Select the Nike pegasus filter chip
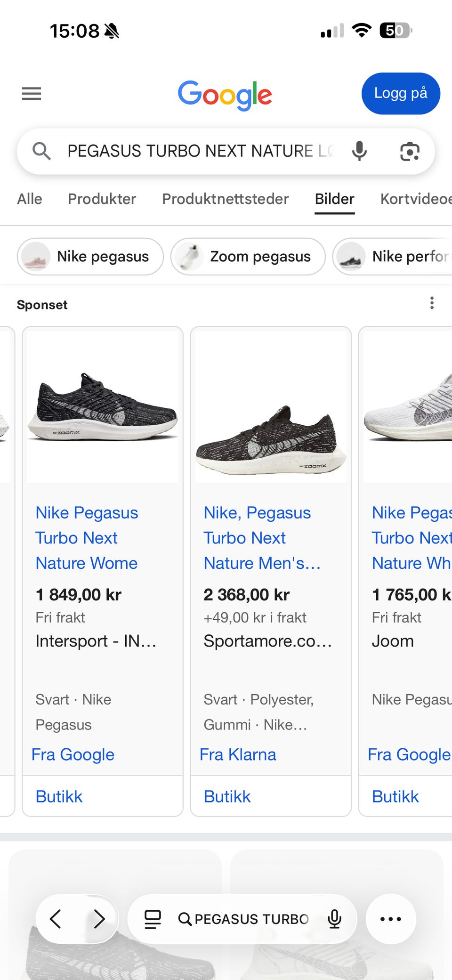452x980 pixels. coord(90,257)
